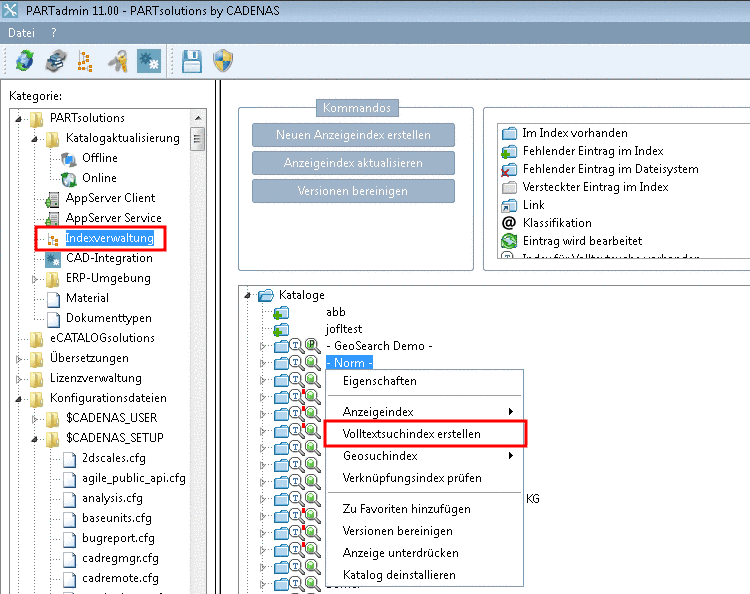Open cadregmgr.cfg file
Screen dimensions: 750x594
pyautogui.click(x=120, y=558)
